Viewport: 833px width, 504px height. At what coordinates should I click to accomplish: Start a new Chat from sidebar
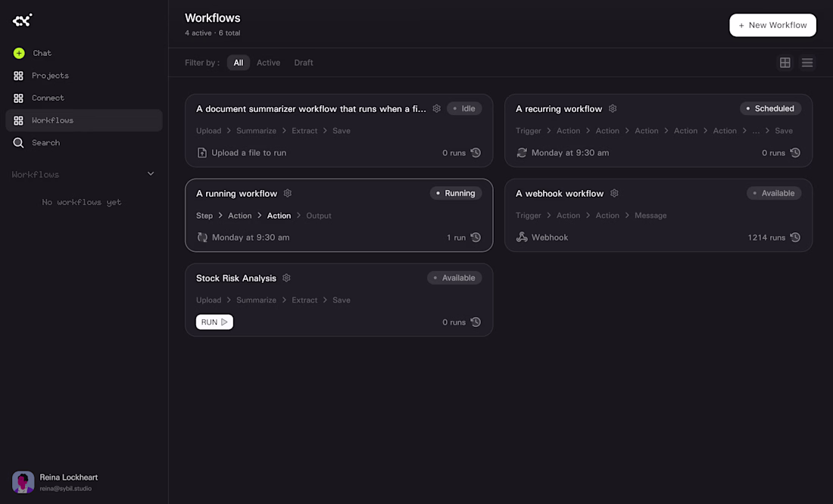19,53
